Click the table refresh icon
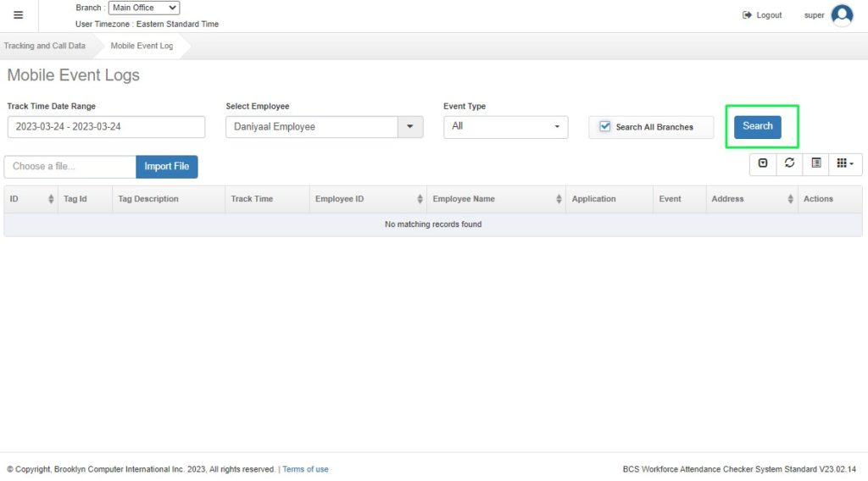The height and width of the screenshot is (481, 868). tap(789, 163)
